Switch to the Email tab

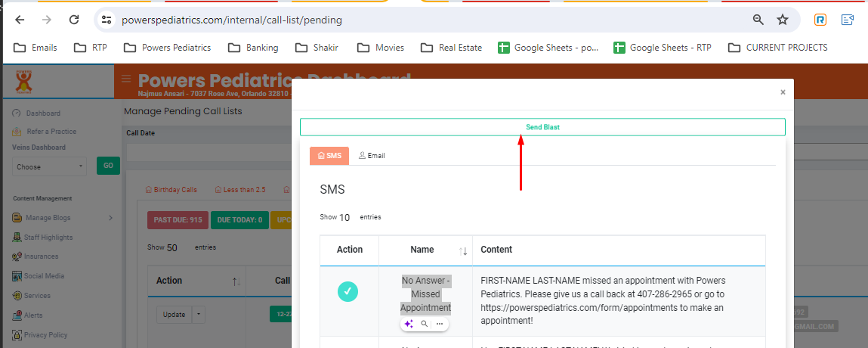coord(372,156)
